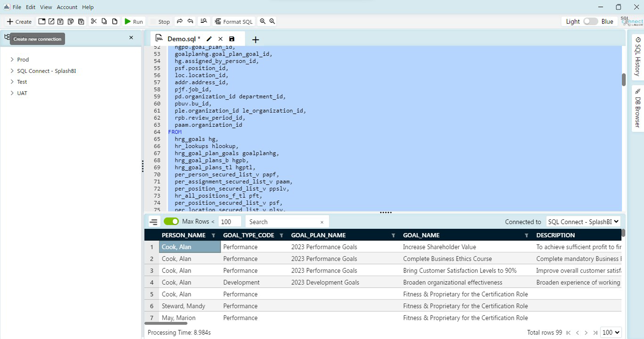Open the Connected to connection dropdown
This screenshot has width=644, height=339.
(x=583, y=221)
